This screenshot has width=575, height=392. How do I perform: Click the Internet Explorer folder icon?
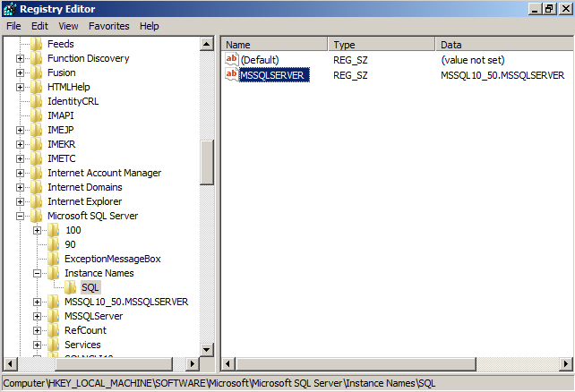36,201
